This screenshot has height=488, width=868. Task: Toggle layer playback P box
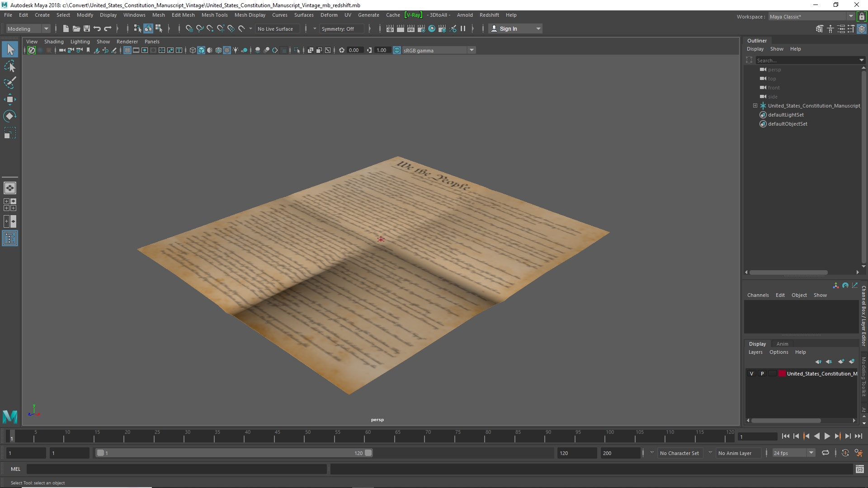click(x=762, y=374)
